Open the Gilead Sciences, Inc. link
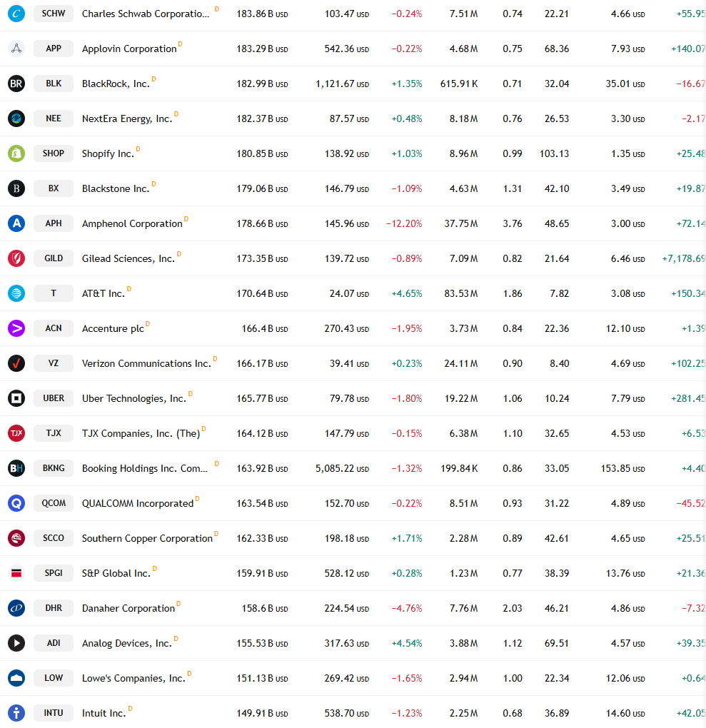The width and height of the screenshot is (706, 728). click(x=128, y=258)
